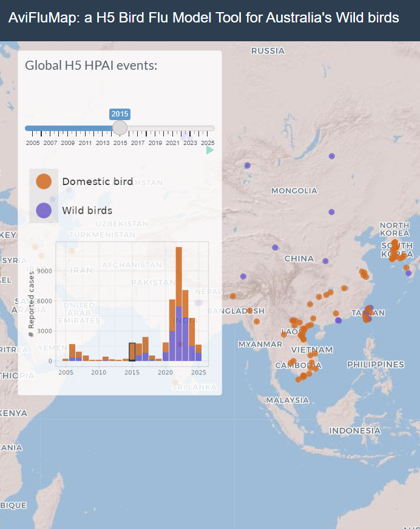
Task: Select the purple marker left of China label
Action: (275, 248)
